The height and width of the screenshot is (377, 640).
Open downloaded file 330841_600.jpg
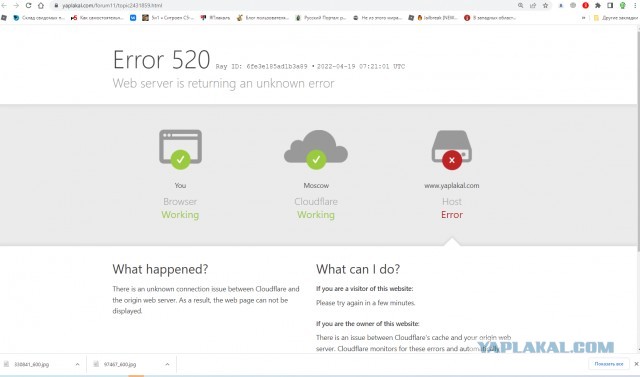point(31,364)
